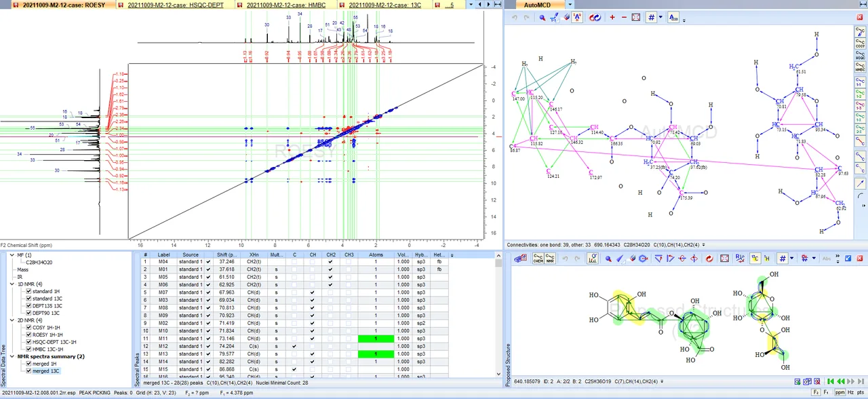Click the green cell in row M13
Screen dimensions: 868x399
pyautogui.click(x=376, y=354)
